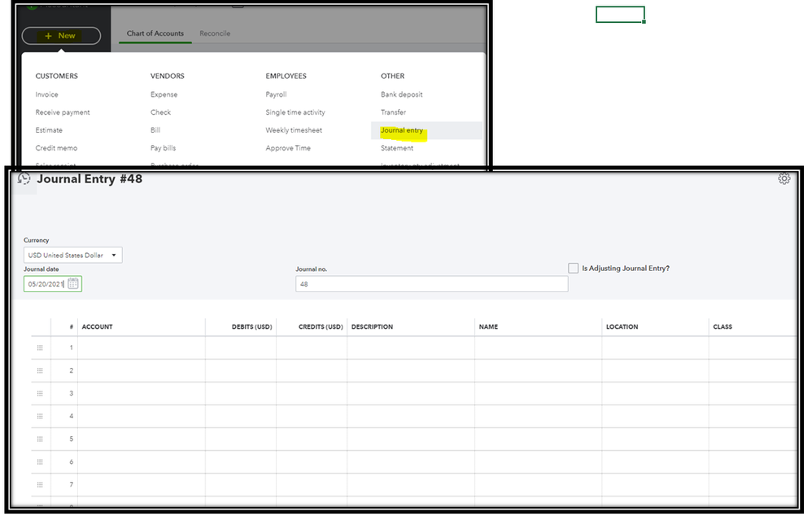Choose Single time activity
Screen dimensions: 812x516
(295, 112)
